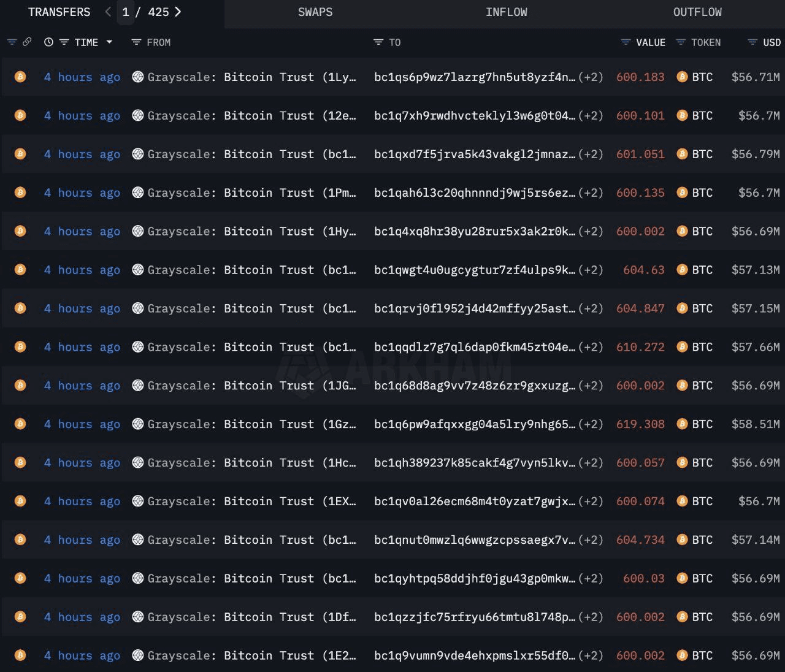Open recipient address bc1qs6p9wz7lazrg7hn5ut8yzf4n…
The width and height of the screenshot is (785, 672).
tap(475, 77)
